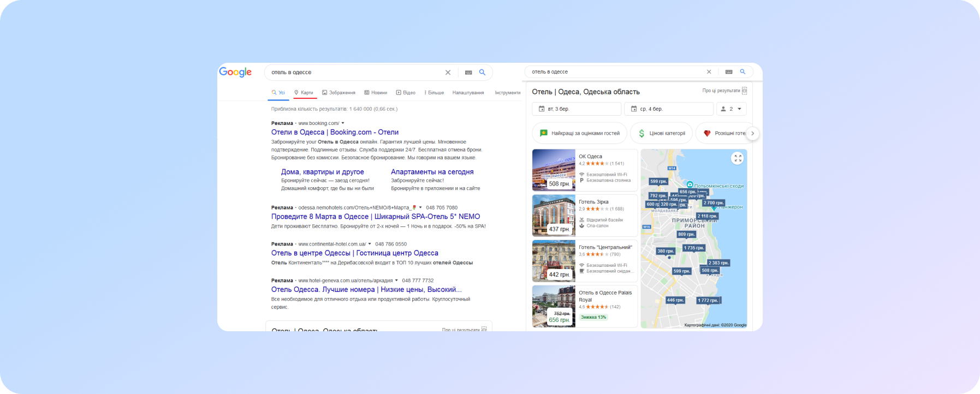Screen dimensions: 980x394
Task: Open 'Налаштування' search settings
Action: pyautogui.click(x=468, y=93)
